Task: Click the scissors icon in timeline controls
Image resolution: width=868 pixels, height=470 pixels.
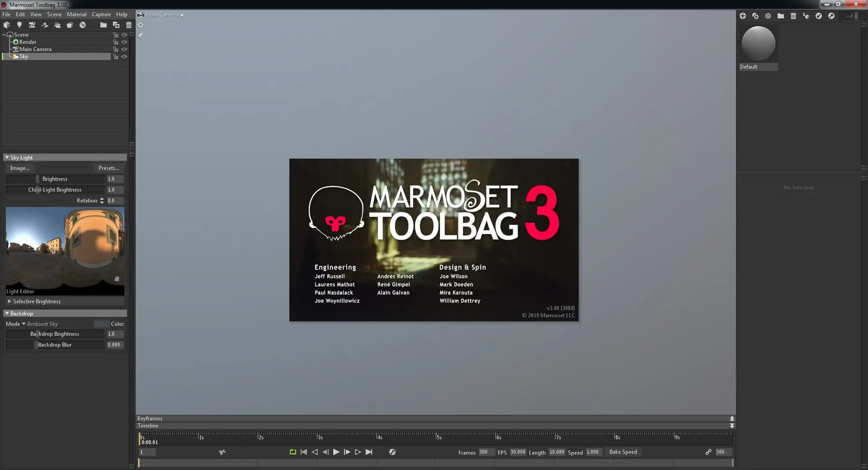Action: (x=222, y=452)
